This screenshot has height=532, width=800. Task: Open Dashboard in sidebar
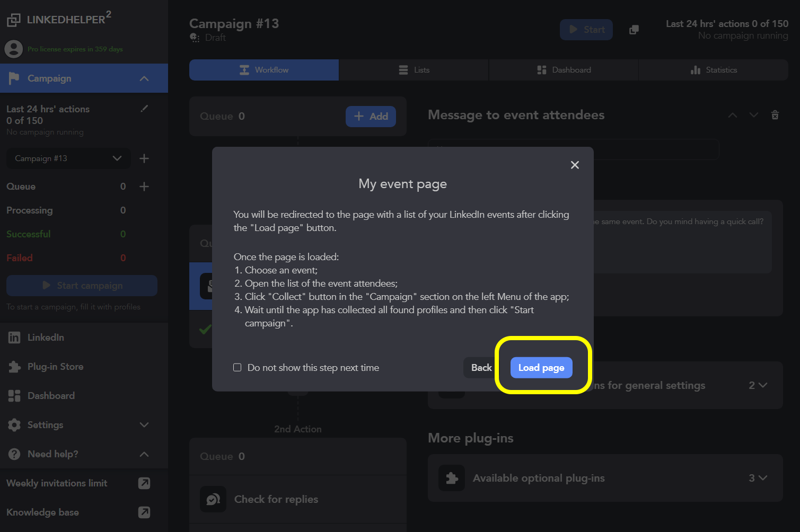[x=84, y=396]
